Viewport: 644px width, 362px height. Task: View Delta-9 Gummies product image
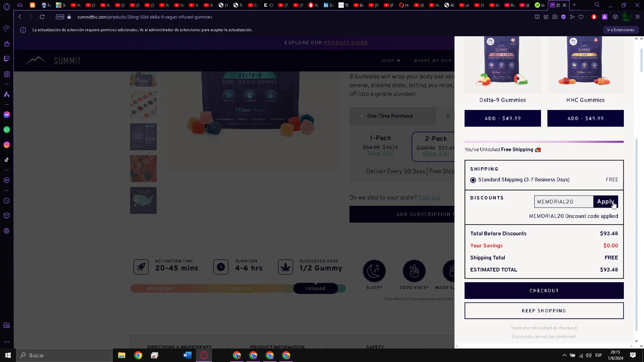click(x=503, y=64)
